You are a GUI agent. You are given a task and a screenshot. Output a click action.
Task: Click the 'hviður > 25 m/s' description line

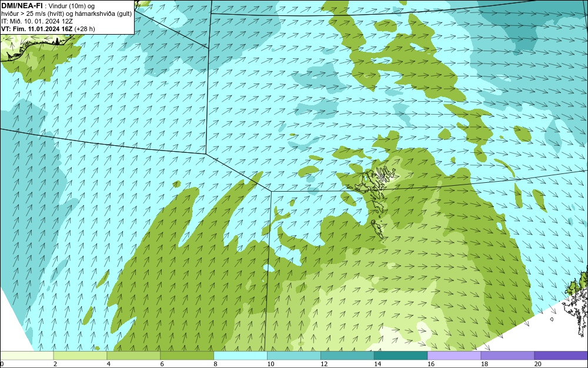(66, 14)
